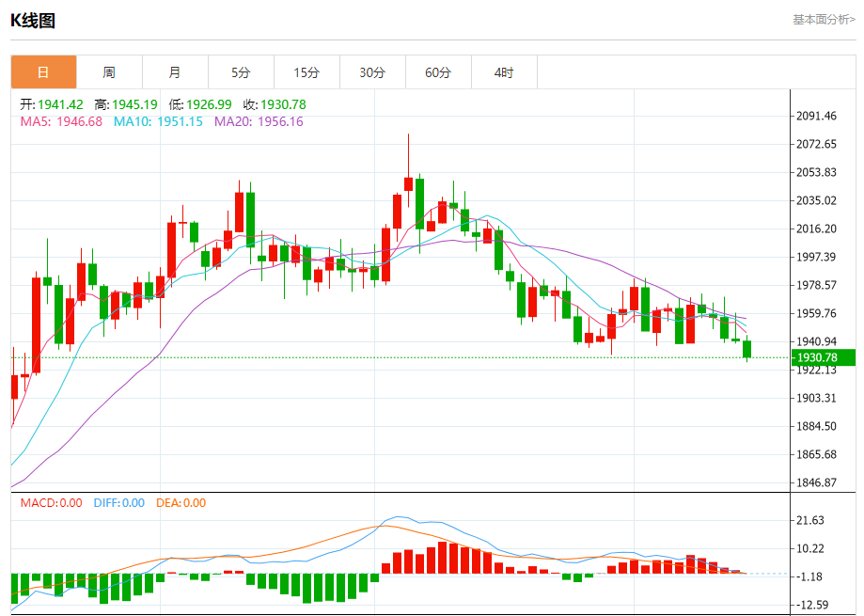Click the 收:1930.78 close price value

pyautogui.click(x=275, y=104)
